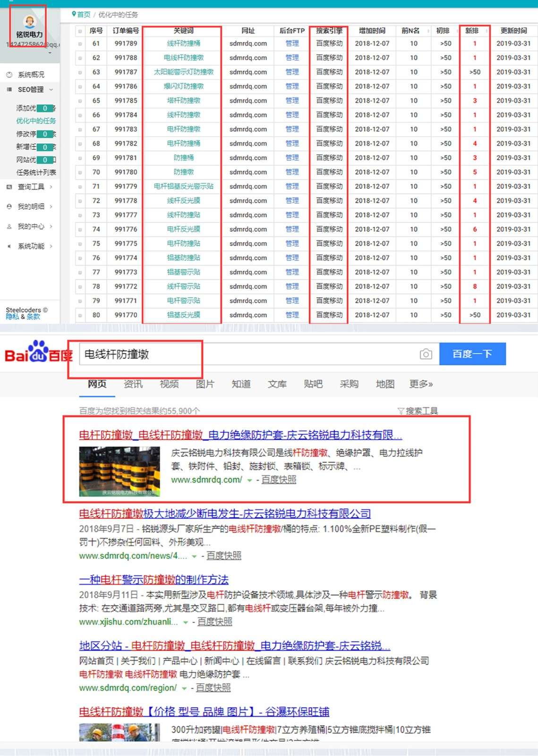Open result 地区分站 - 电杆防撞墩 link

(235, 646)
